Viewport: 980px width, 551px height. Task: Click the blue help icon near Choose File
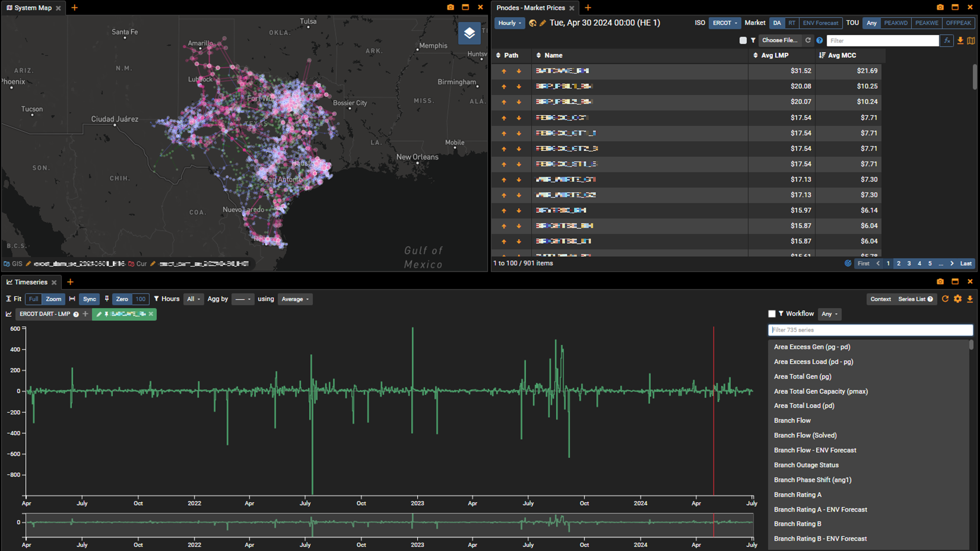[x=819, y=41]
